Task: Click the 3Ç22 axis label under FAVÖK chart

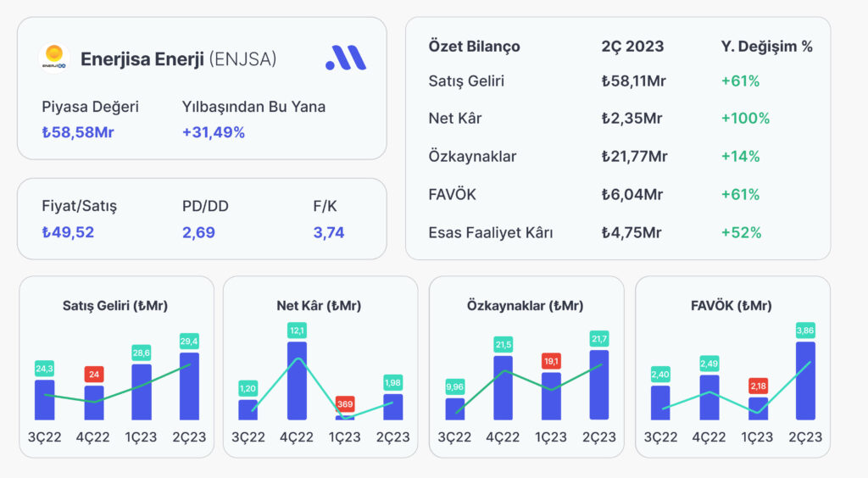Action: [x=661, y=437]
